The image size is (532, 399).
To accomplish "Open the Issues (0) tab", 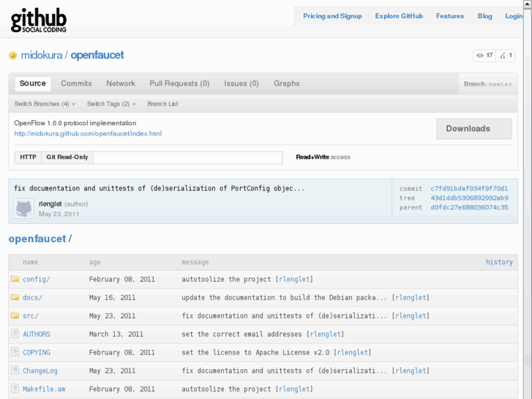I will [241, 83].
